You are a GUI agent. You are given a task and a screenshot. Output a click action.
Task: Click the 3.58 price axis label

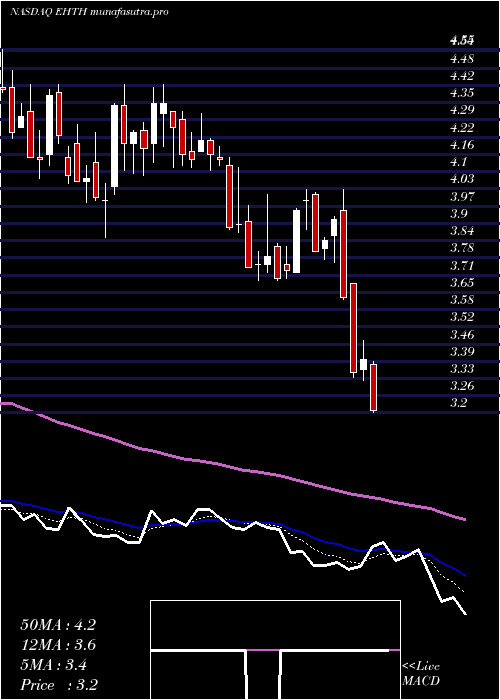[x=462, y=300]
